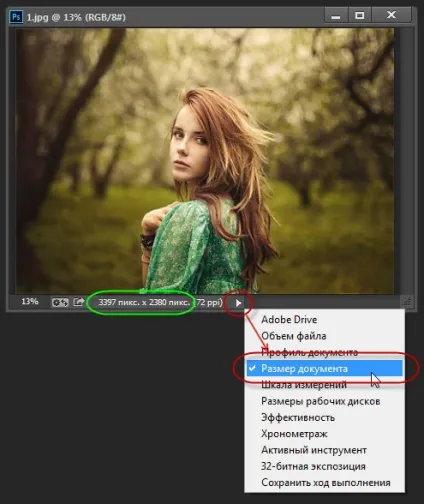Click the 13% zoom level field
424x504 pixels.
(30, 302)
